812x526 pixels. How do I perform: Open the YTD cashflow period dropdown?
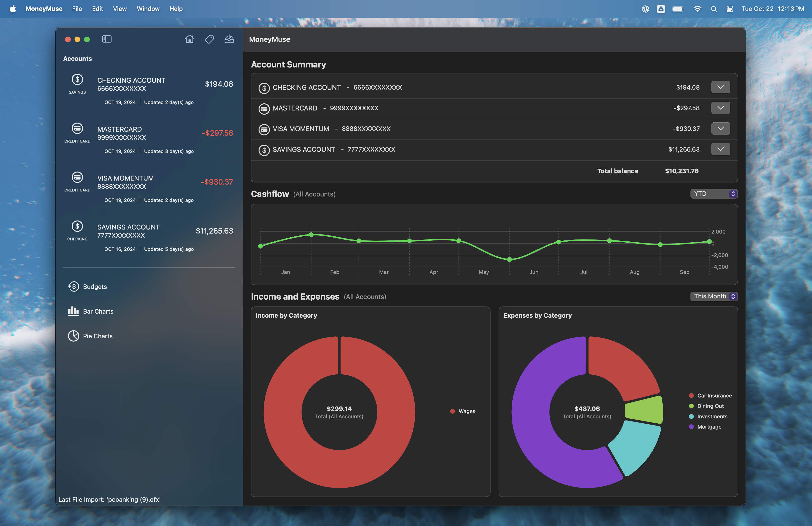click(x=714, y=194)
